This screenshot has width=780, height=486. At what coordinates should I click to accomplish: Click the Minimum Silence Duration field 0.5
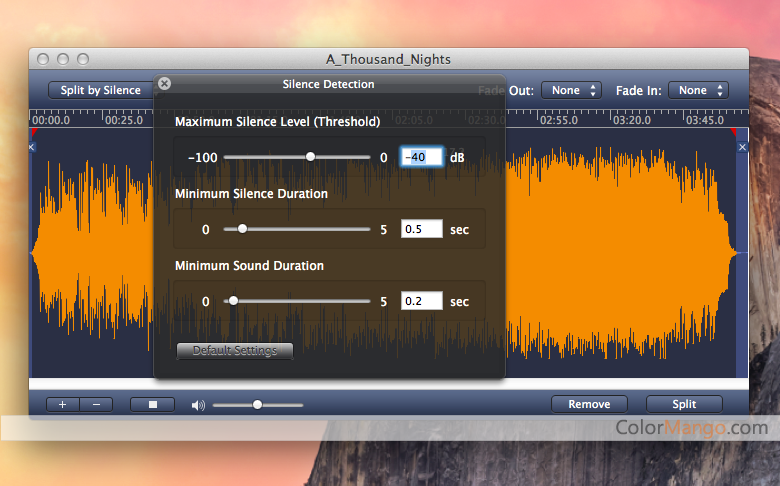tap(421, 229)
